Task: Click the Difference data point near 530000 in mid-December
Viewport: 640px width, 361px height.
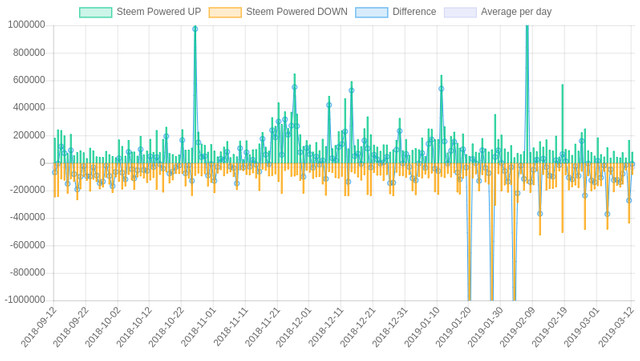Action: pos(351,91)
